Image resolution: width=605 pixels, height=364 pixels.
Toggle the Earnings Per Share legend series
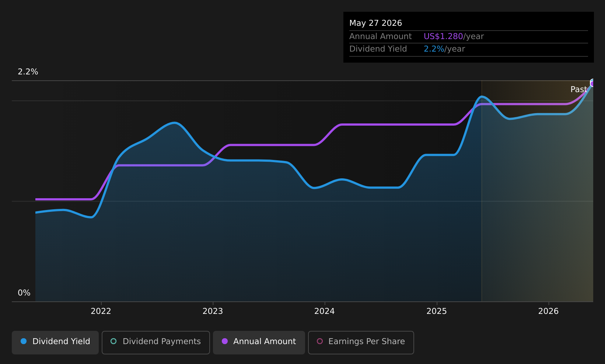pos(361,342)
